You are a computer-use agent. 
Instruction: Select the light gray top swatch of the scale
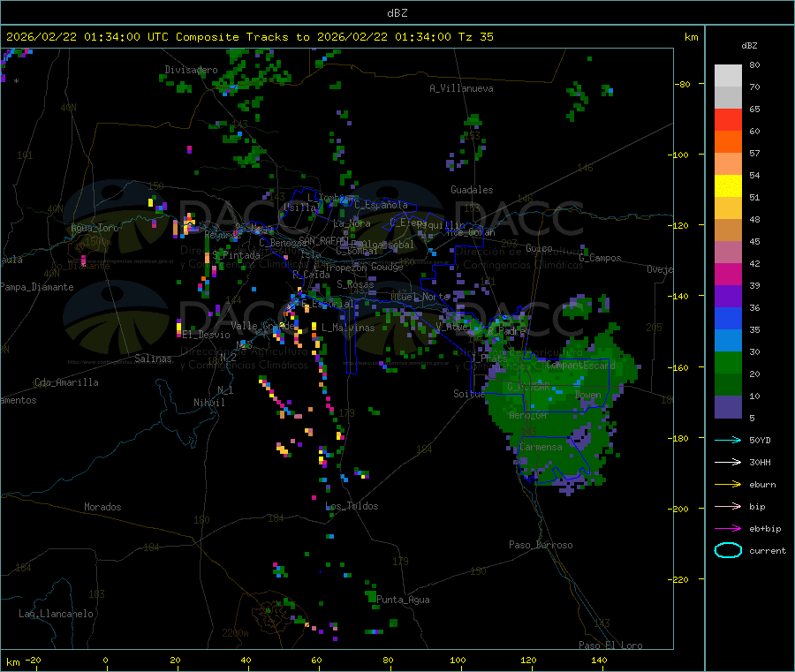point(728,76)
